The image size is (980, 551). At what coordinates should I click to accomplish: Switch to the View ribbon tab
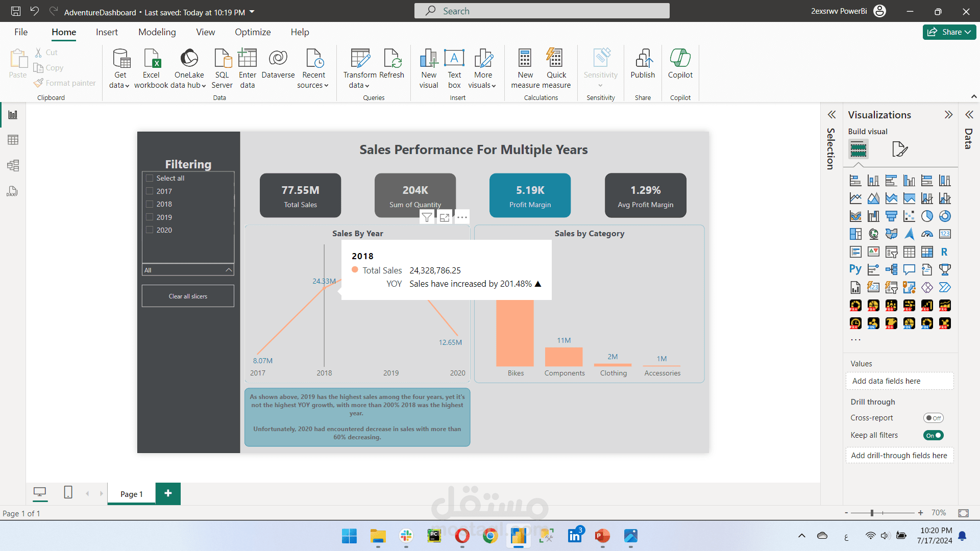pyautogui.click(x=206, y=32)
